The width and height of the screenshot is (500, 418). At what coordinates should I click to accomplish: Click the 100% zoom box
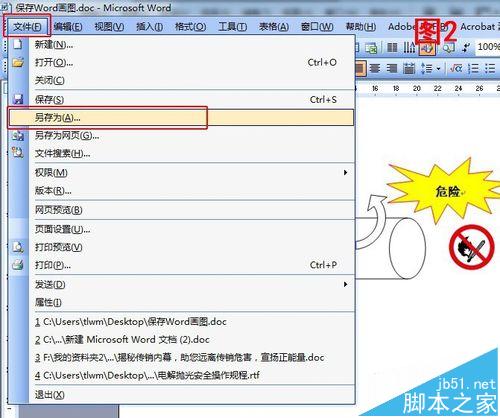point(488,47)
